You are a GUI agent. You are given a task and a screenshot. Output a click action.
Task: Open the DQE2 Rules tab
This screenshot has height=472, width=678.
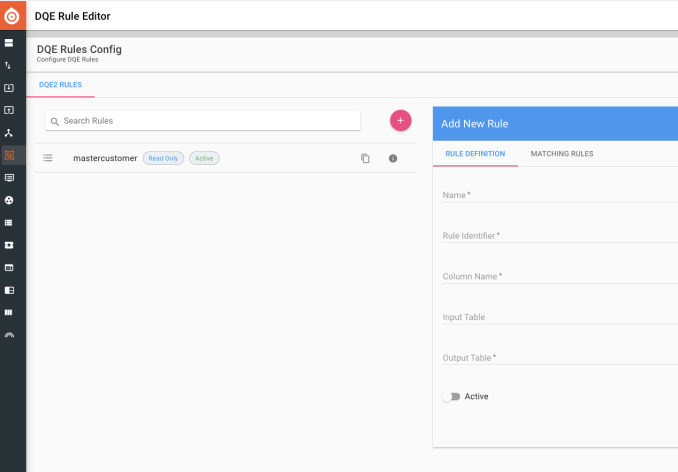point(60,85)
